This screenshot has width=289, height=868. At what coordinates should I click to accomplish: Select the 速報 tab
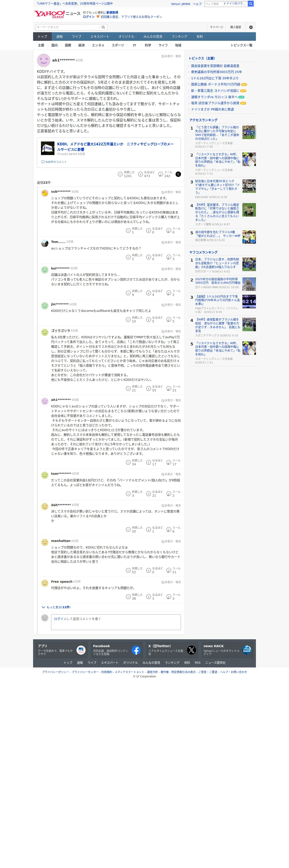(x=60, y=36)
